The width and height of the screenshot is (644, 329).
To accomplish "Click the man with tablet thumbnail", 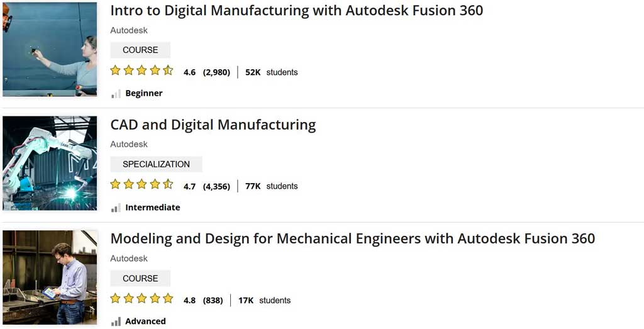I will (x=50, y=277).
